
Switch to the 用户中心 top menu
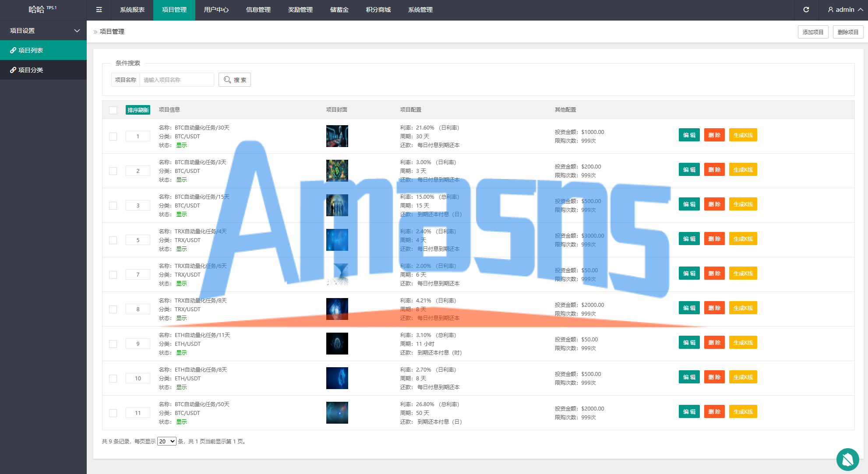(x=216, y=10)
